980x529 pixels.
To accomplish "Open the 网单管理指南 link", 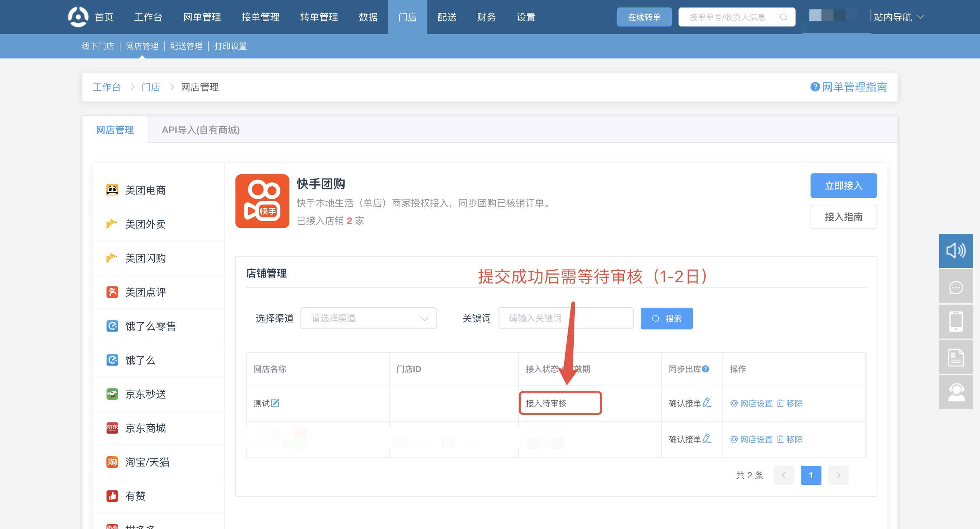I will click(x=854, y=87).
